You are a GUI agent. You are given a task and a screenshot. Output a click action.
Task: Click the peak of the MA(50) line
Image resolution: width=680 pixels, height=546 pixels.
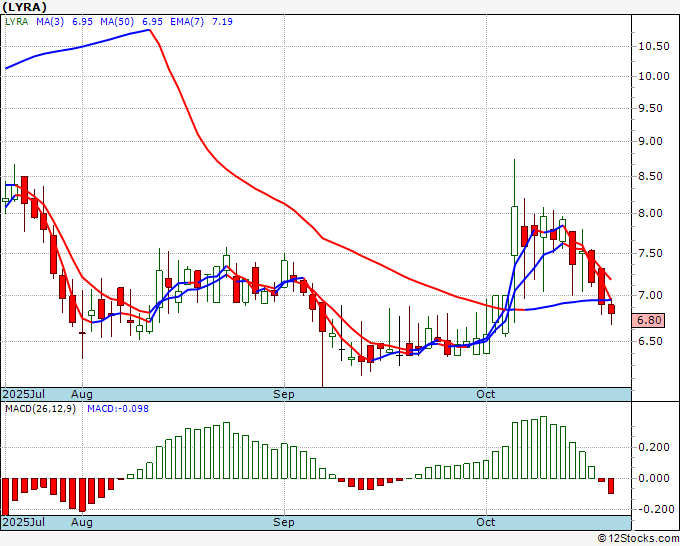149,30
